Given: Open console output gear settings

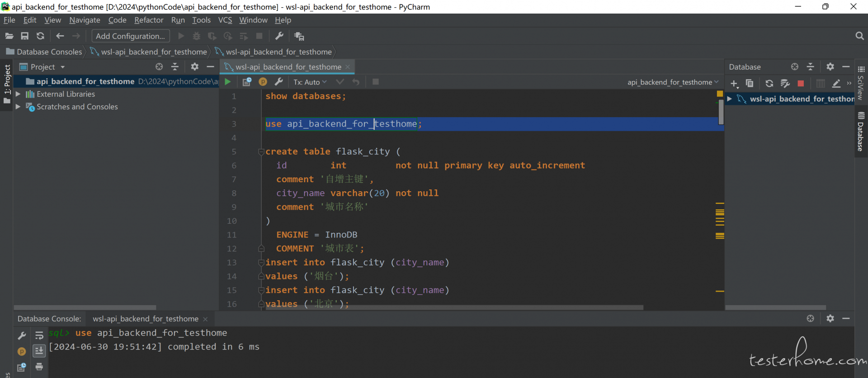Looking at the screenshot, I should point(830,319).
